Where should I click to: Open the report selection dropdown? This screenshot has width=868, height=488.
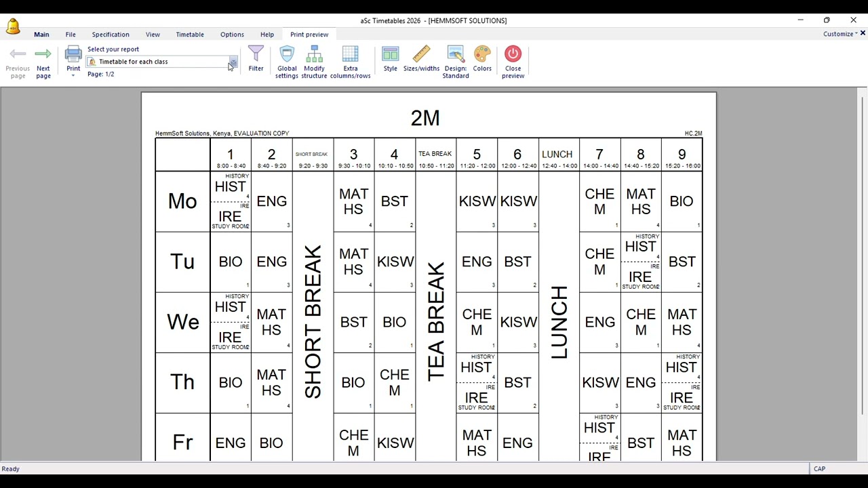pos(233,62)
